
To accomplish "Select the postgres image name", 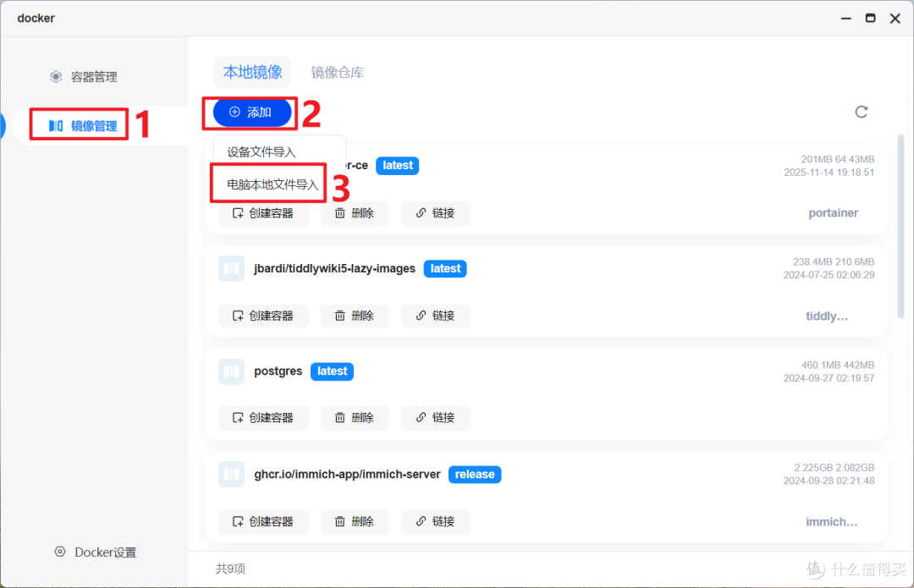I will [x=278, y=371].
